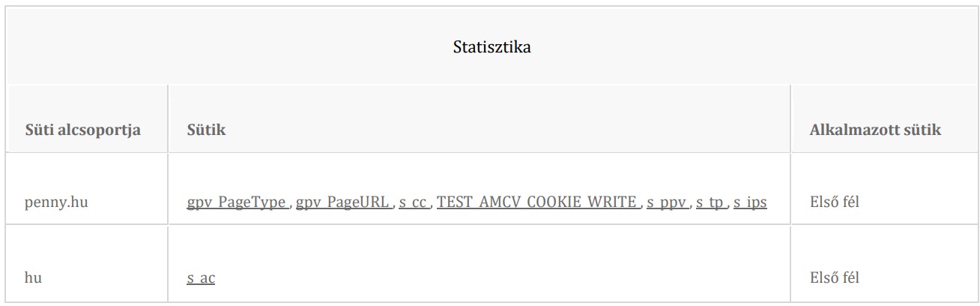Viewport: 980px width, 306px height.
Task: Click the comma after the s_tp link
Action: pos(728,205)
